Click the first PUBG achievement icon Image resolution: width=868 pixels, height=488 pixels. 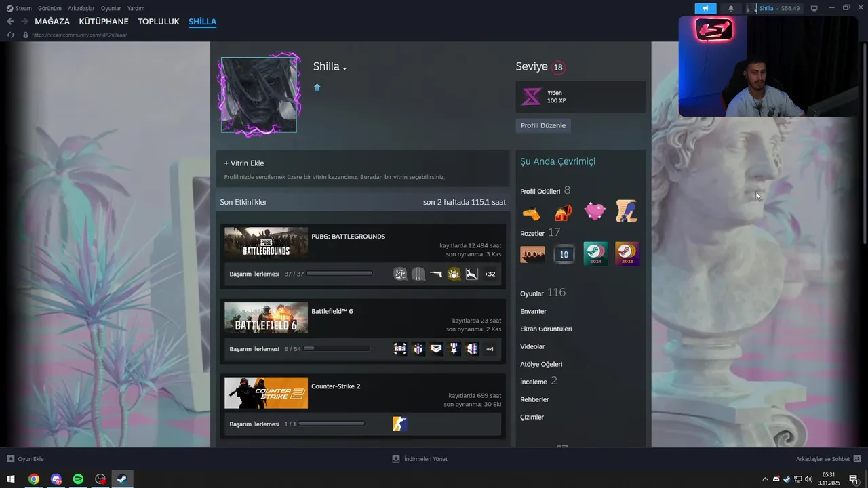pyautogui.click(x=400, y=274)
